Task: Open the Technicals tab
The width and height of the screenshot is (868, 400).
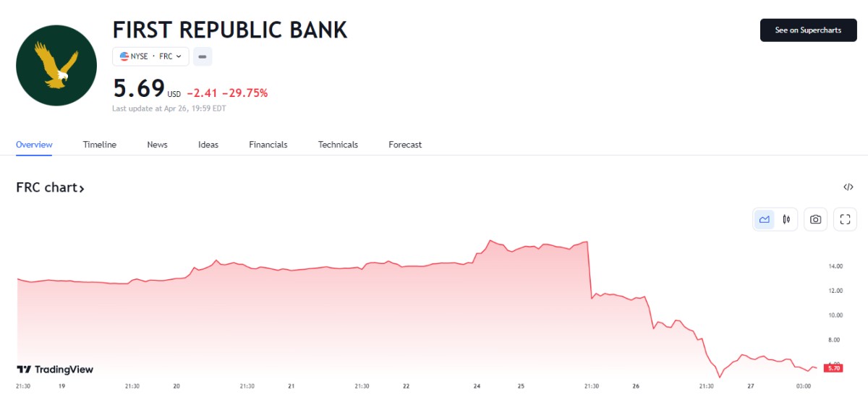Action: (338, 145)
